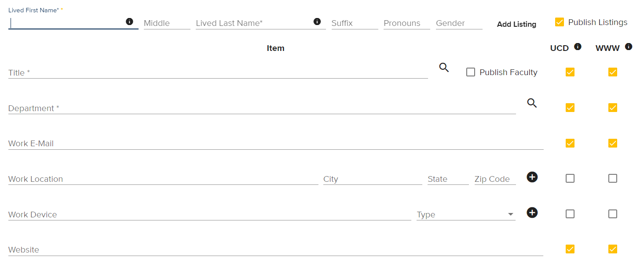Uncheck UCD checkbox for Work E-Mail row
This screenshot has height=267, width=644.
point(570,143)
